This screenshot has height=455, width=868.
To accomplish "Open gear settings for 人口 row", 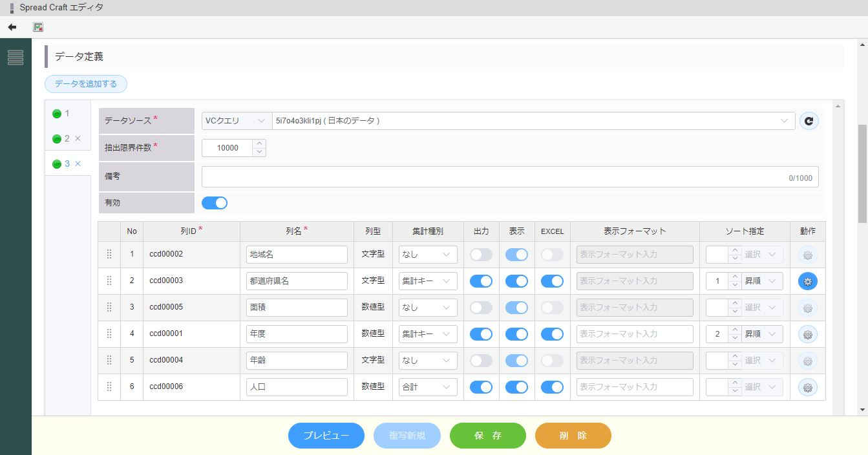I will [807, 387].
